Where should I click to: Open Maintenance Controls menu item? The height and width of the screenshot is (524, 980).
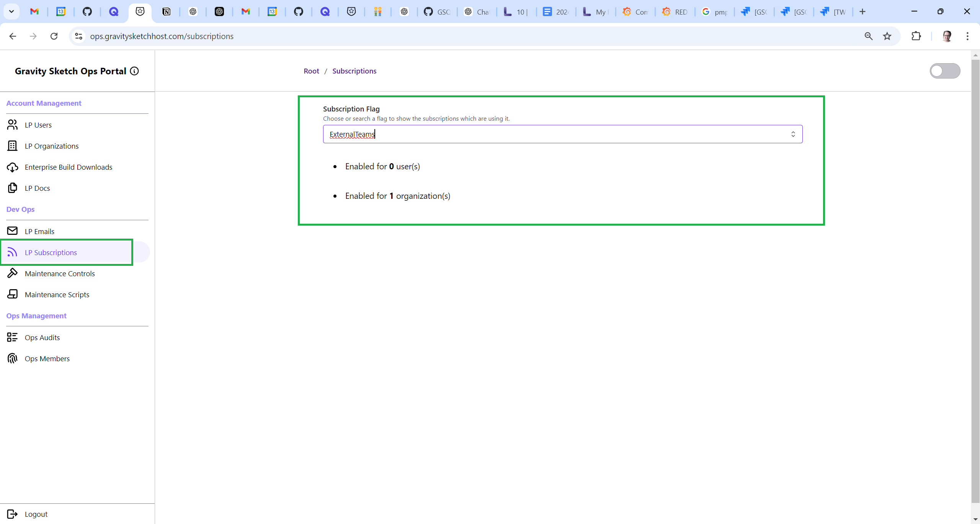point(60,274)
